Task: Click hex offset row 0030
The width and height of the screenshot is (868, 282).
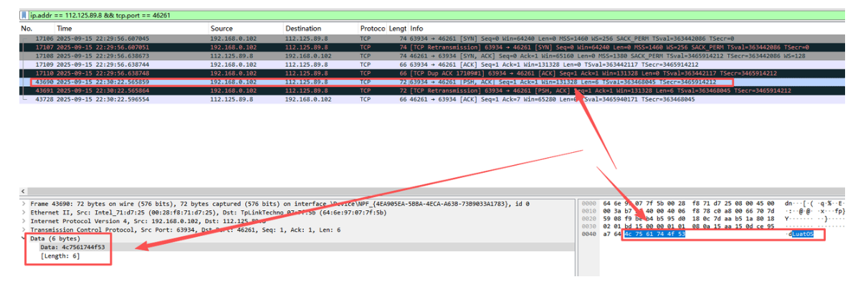Action: (x=590, y=226)
